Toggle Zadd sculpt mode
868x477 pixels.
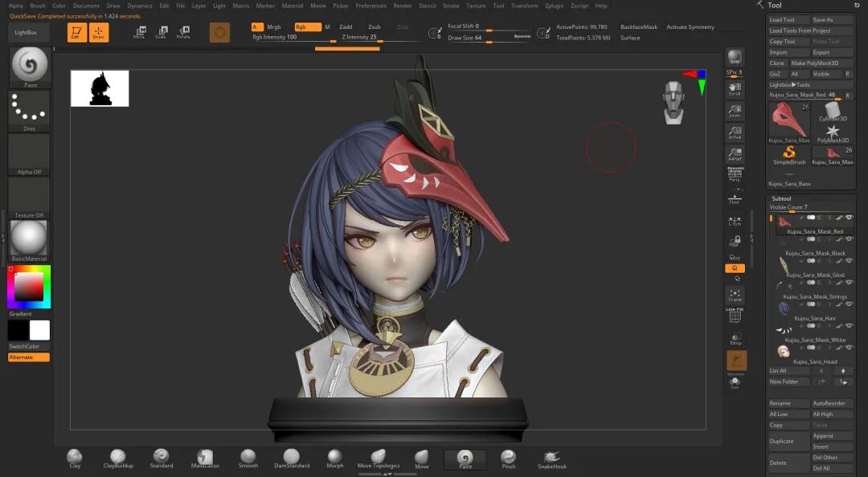346,26
